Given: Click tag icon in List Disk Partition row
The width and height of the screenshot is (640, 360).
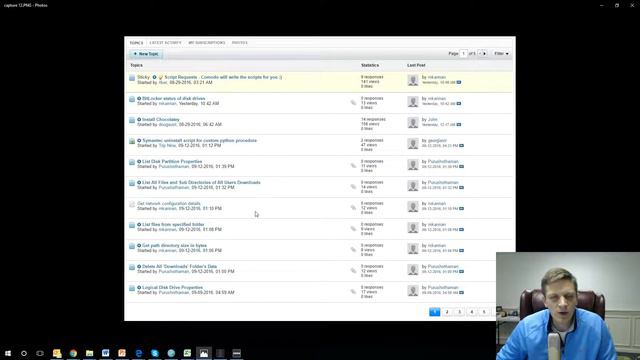Looking at the screenshot, I should pyautogui.click(x=353, y=165).
